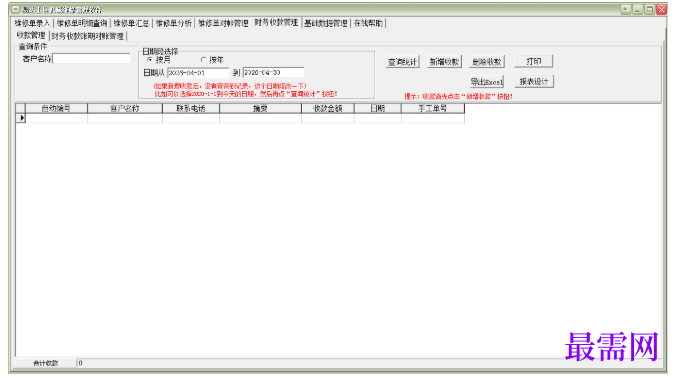Image resolution: width=677 pixels, height=378 pixels.
Task: Go to the 维修单分析 tab
Action: tap(174, 23)
